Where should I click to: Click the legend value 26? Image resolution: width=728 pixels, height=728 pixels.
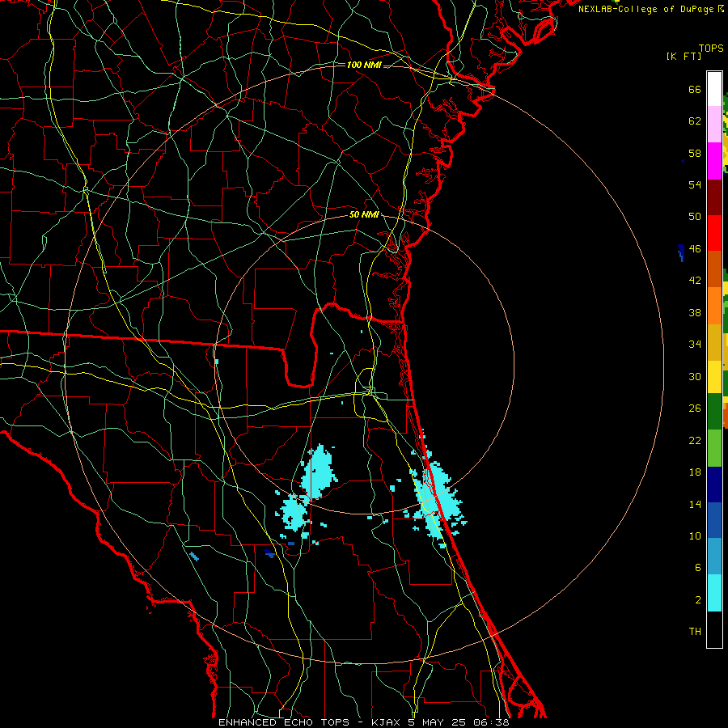point(695,408)
